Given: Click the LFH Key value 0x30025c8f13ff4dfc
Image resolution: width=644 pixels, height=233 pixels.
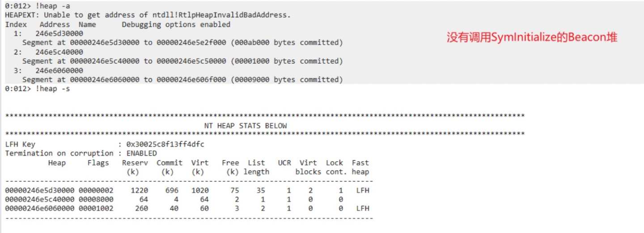Looking at the screenshot, I should (x=165, y=145).
